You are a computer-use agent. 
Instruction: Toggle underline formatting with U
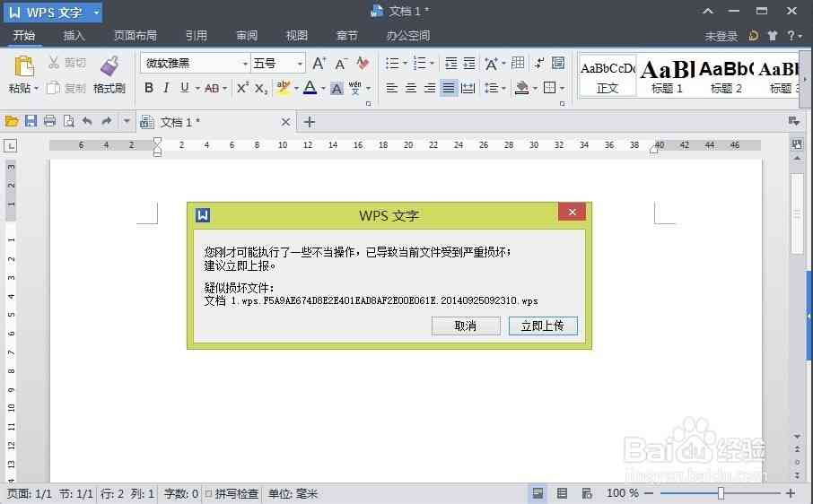tap(184, 88)
